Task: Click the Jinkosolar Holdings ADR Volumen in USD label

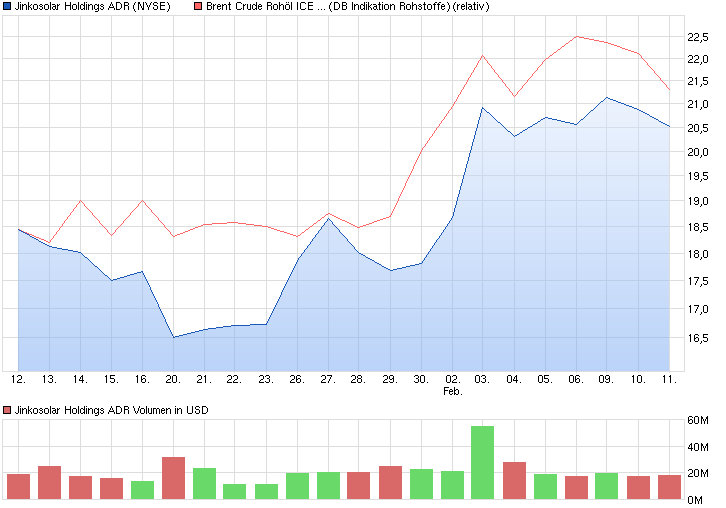Action: tap(112, 410)
